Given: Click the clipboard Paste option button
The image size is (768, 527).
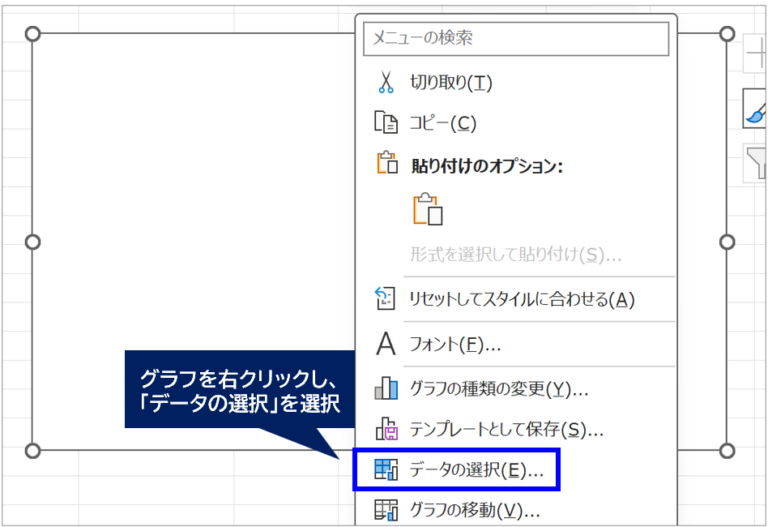Looking at the screenshot, I should [427, 209].
